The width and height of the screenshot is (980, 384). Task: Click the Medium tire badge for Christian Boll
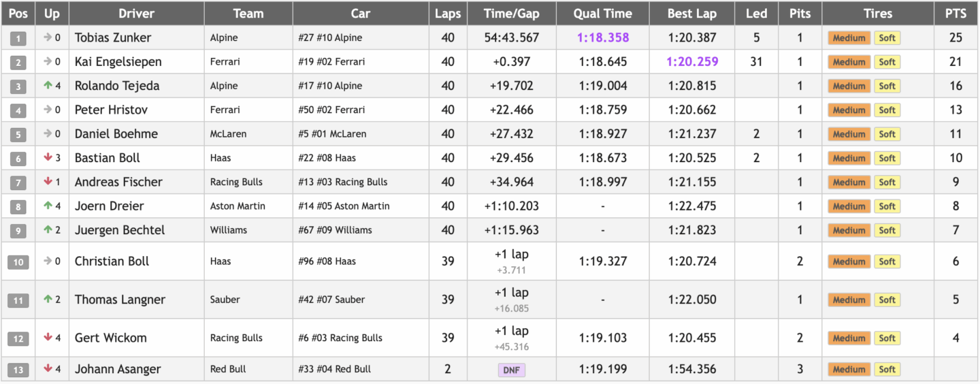(x=849, y=261)
